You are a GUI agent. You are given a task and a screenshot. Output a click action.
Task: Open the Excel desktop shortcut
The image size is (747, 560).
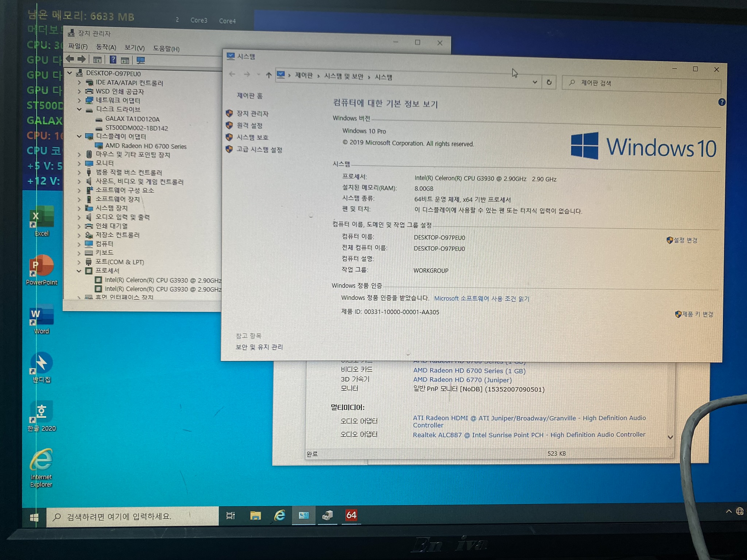point(42,221)
